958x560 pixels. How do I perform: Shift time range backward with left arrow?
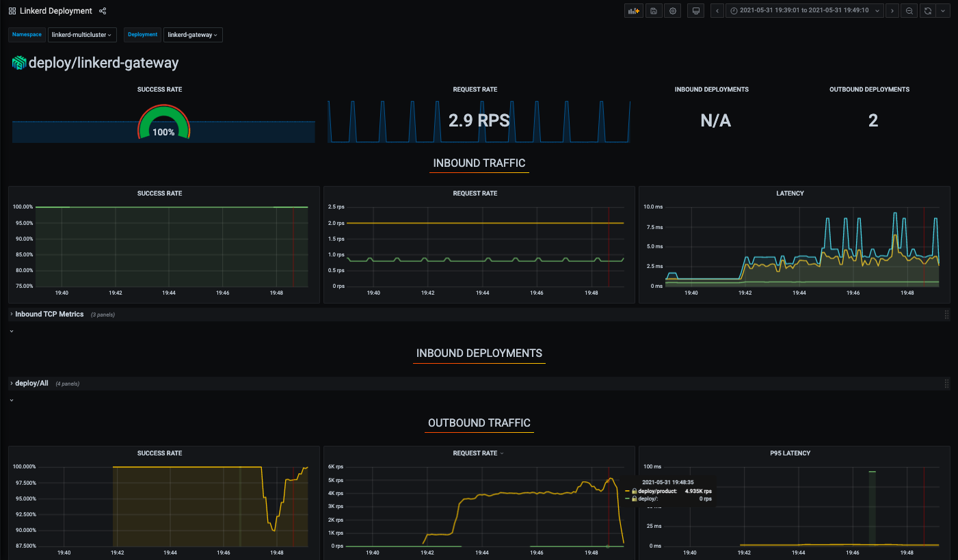pyautogui.click(x=717, y=10)
